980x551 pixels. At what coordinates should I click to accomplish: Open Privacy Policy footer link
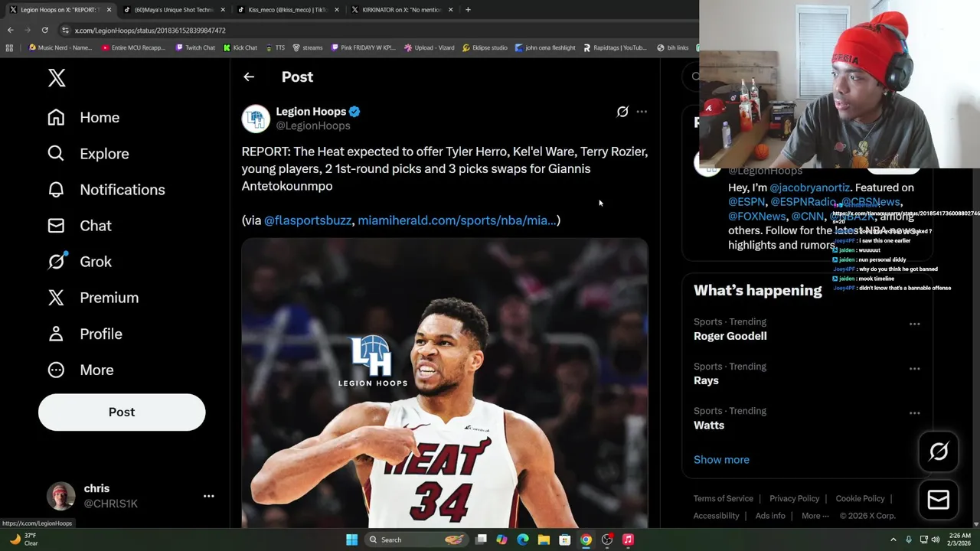[x=794, y=498]
